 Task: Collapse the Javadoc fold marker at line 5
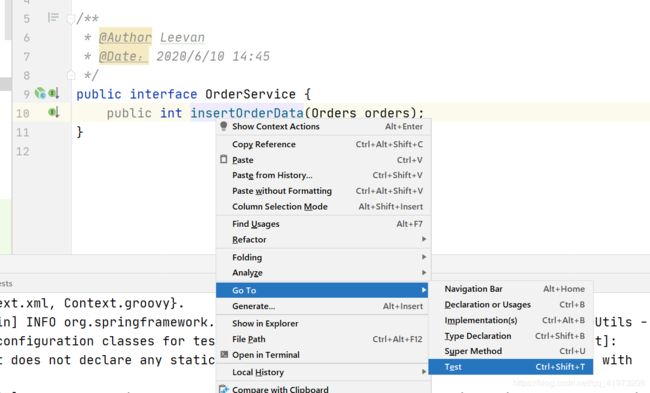coord(71,19)
